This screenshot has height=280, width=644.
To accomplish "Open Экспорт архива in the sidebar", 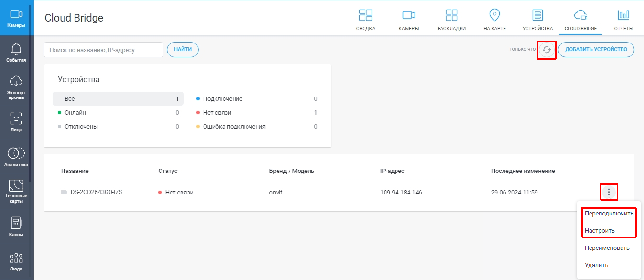I will tap(16, 87).
